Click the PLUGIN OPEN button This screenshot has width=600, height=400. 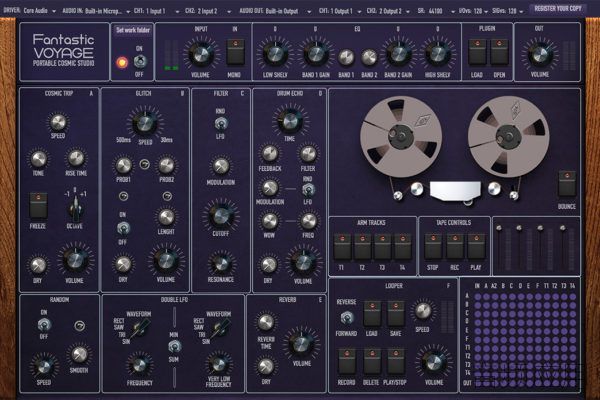tap(499, 51)
